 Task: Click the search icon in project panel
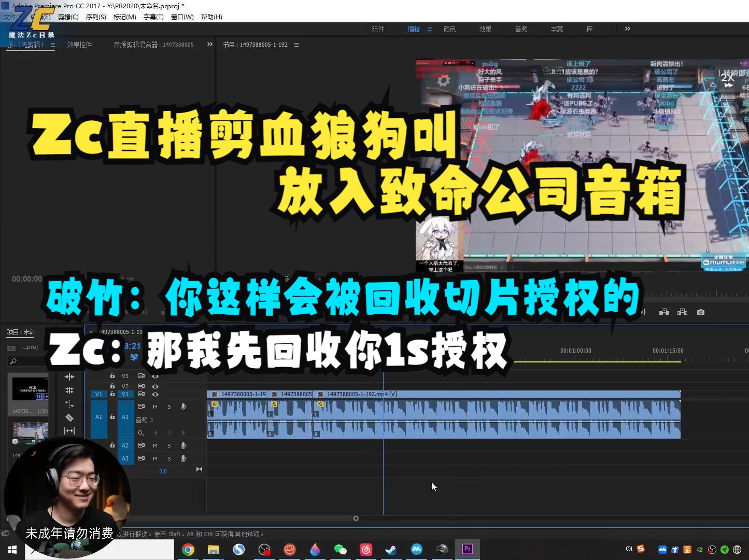[13, 361]
